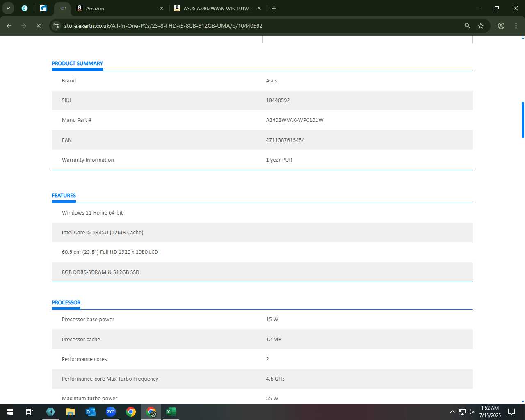Screen dimensions: 525x420
Task: Switch to the second pinned browser tab
Action: 43,8
